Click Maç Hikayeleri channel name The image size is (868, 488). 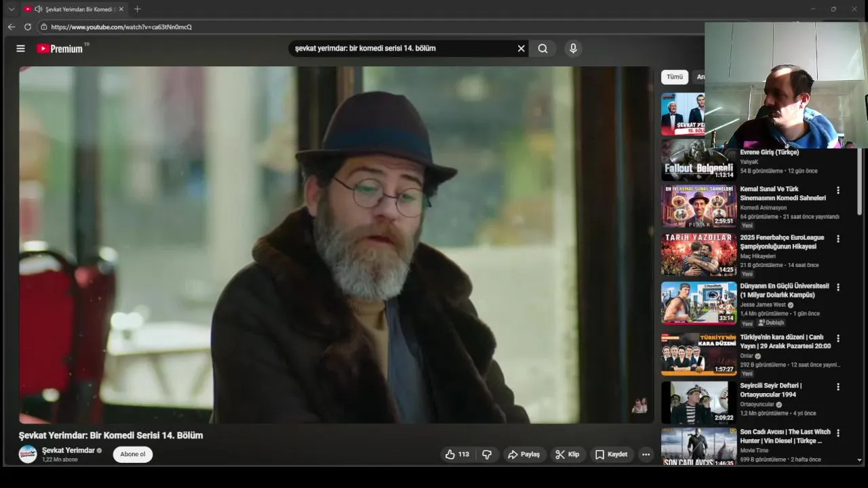pyautogui.click(x=757, y=256)
